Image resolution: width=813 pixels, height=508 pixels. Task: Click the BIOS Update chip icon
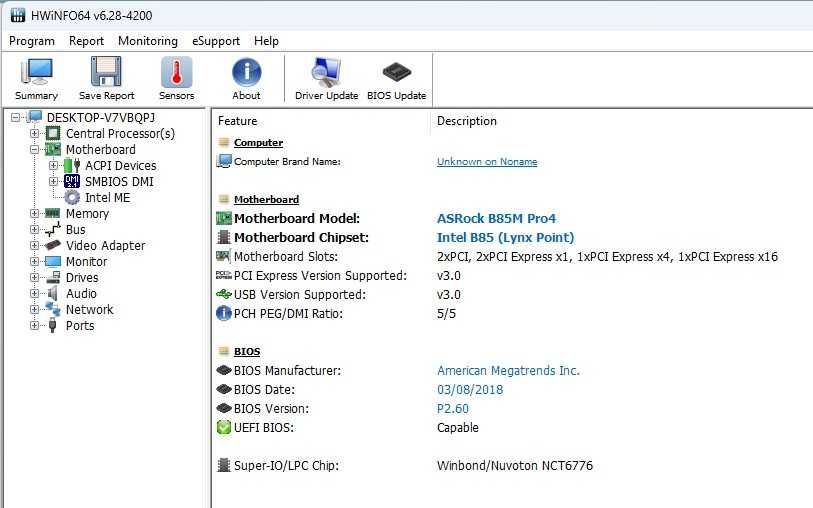click(397, 72)
